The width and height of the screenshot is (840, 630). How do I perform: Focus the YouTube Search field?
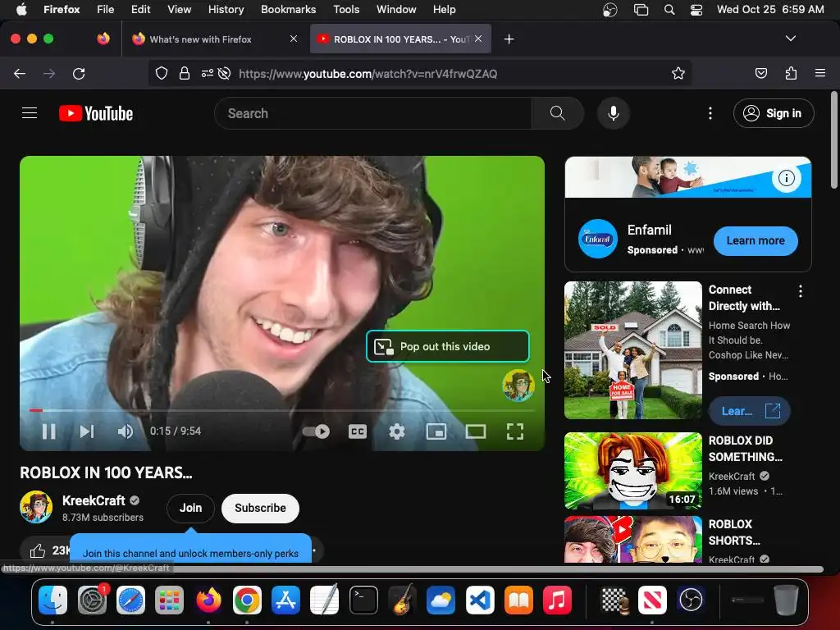[373, 113]
